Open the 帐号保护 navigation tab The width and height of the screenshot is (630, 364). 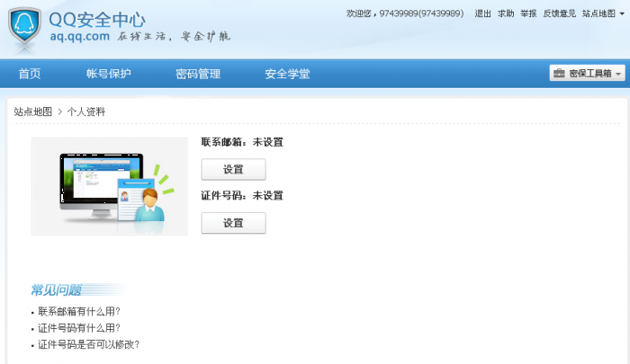pos(109,74)
